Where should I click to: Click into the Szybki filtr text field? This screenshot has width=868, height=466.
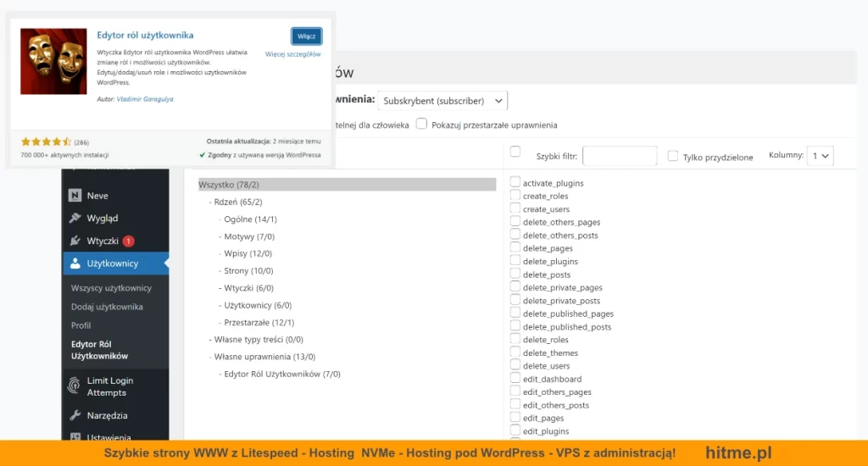[620, 156]
